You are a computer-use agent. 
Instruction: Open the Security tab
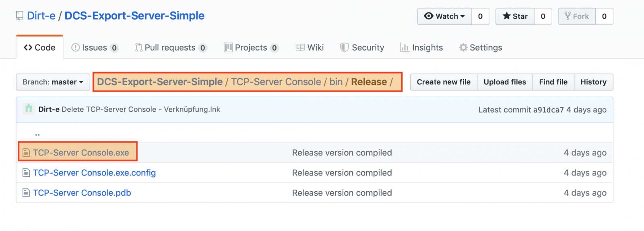click(x=362, y=47)
